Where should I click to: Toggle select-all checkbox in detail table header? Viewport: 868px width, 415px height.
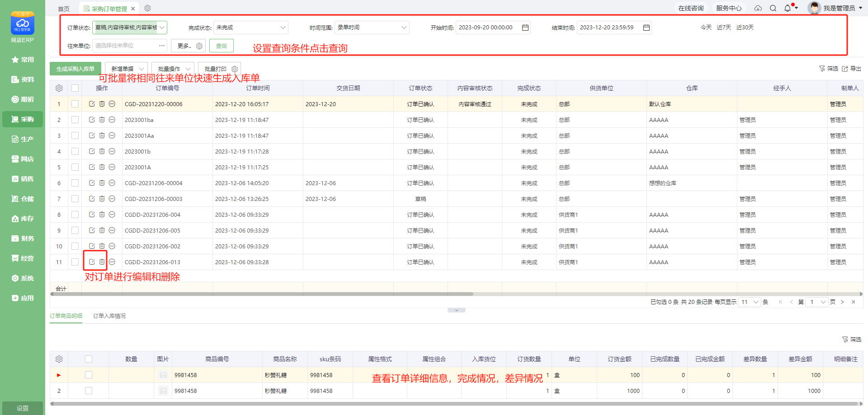[x=89, y=359]
